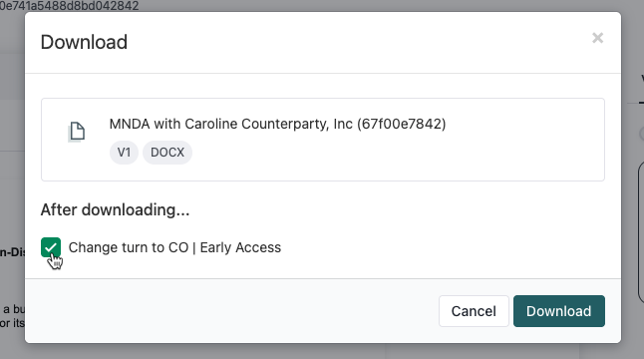Click the 'Change turn to CO | Early Access' label
Viewport: 644px width, 359px height.
175,247
